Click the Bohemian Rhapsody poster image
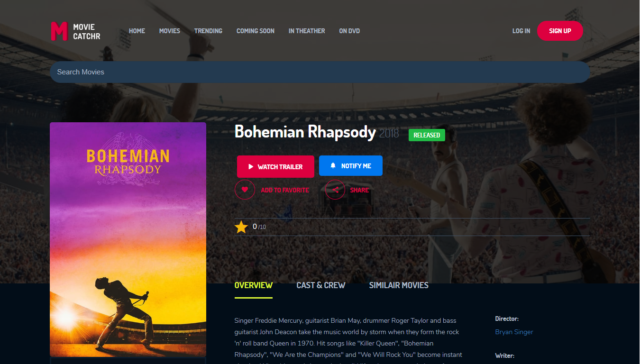 (128, 239)
